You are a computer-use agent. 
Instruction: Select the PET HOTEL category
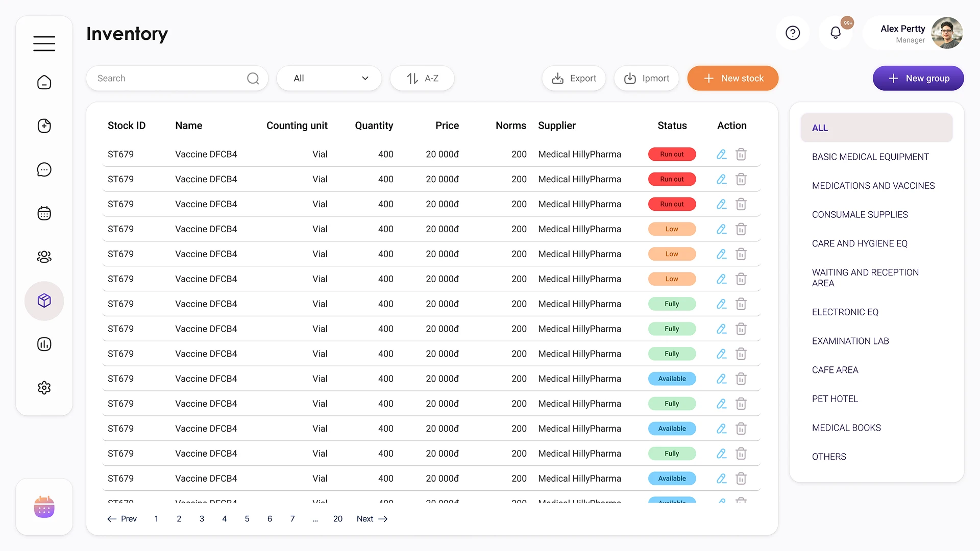[835, 398]
